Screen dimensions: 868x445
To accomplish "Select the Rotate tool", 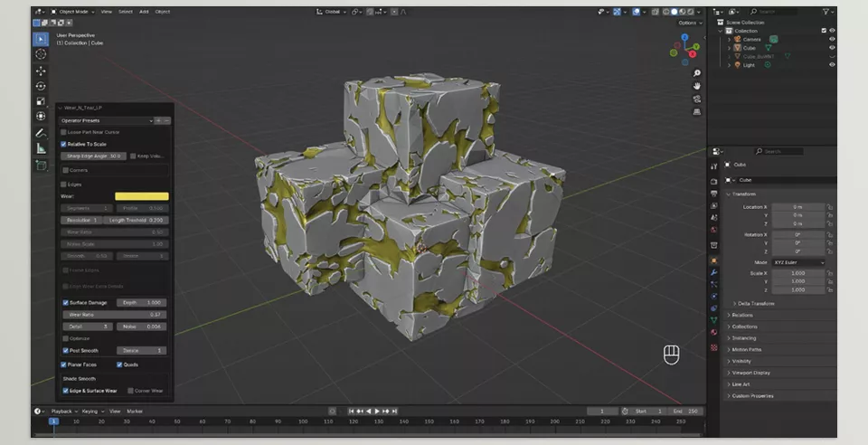I will coord(41,85).
